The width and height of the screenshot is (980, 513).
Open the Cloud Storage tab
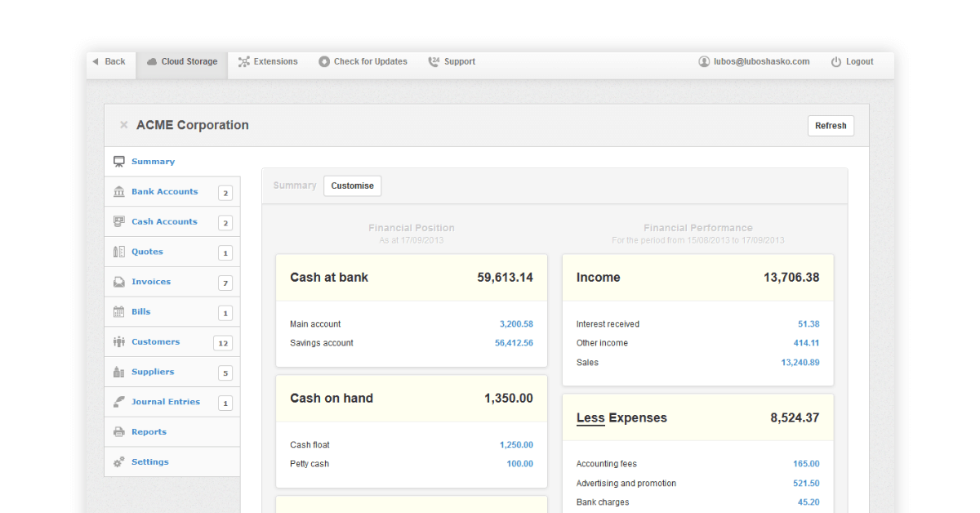pos(181,65)
